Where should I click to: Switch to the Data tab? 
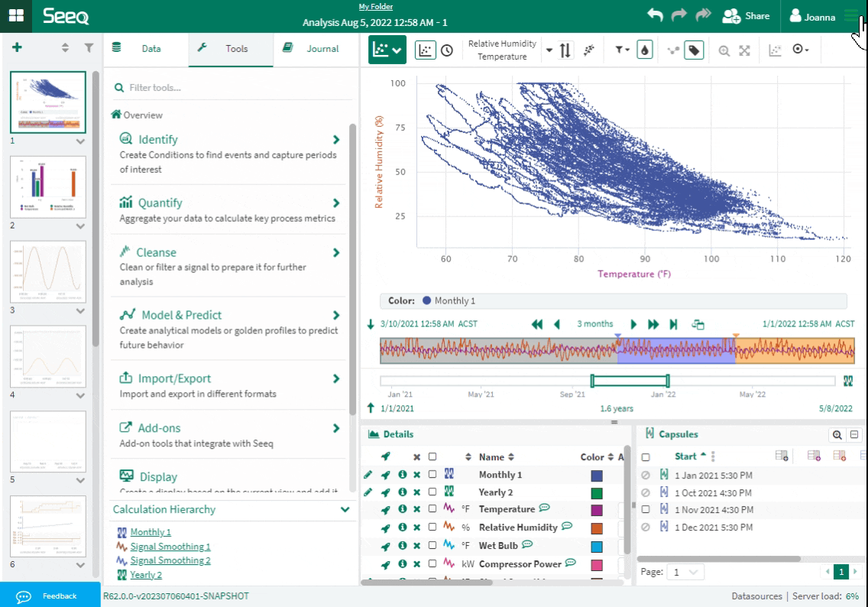(x=146, y=49)
